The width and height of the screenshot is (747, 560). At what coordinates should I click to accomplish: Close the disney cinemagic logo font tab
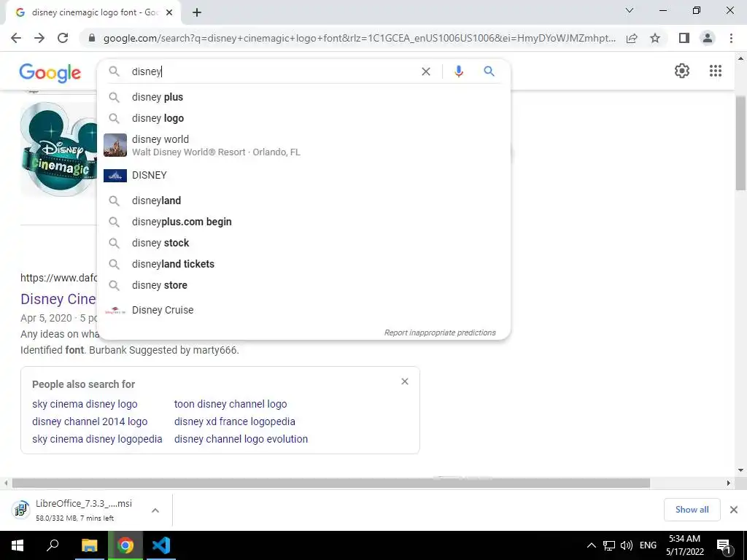click(x=169, y=13)
